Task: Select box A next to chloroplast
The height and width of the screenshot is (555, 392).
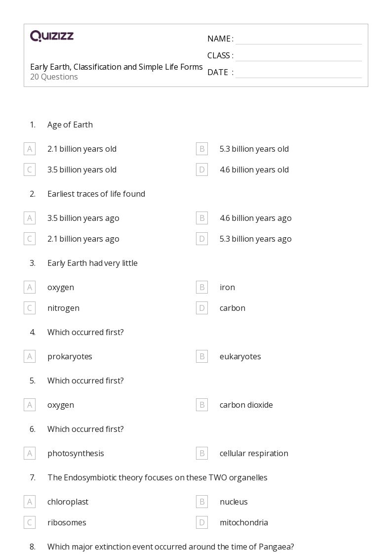Action: [30, 502]
